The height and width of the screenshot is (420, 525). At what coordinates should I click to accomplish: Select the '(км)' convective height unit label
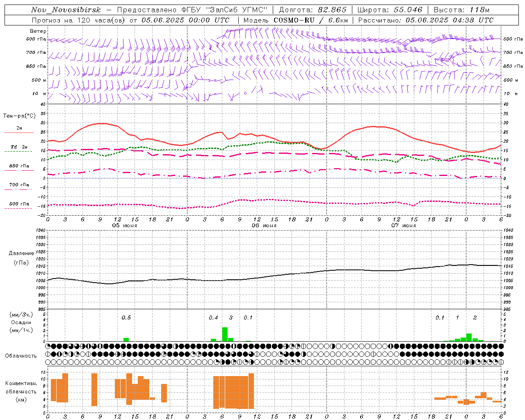21,399
